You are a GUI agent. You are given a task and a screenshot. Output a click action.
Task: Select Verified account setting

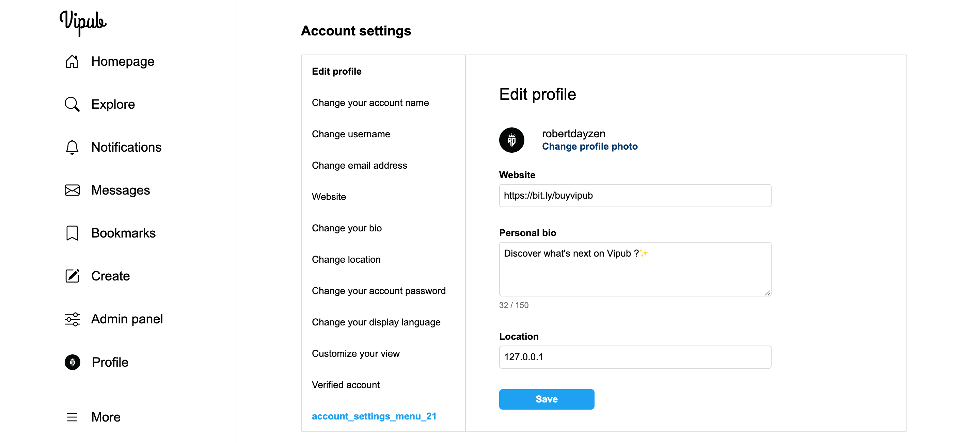pyautogui.click(x=345, y=385)
